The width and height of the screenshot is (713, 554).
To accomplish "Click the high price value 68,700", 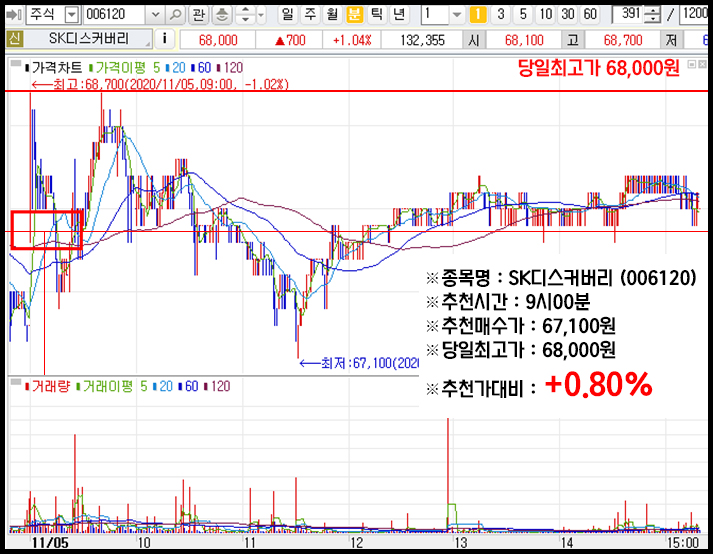I will tap(623, 40).
